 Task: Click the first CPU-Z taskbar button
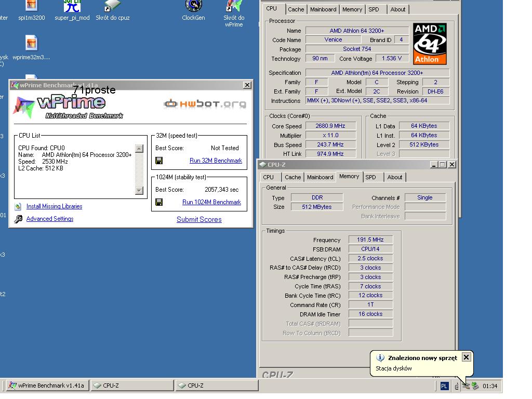132,386
